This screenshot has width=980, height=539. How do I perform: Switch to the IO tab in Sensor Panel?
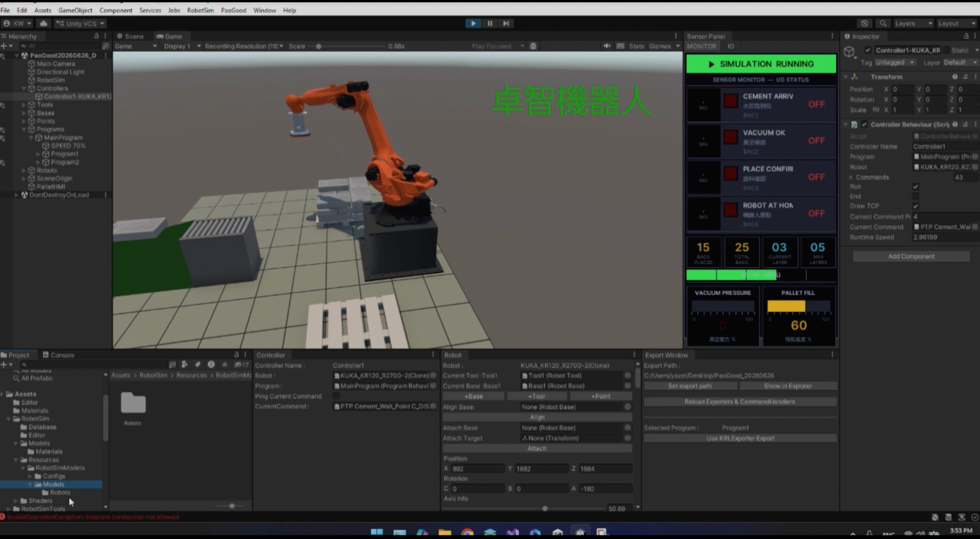[x=731, y=46]
